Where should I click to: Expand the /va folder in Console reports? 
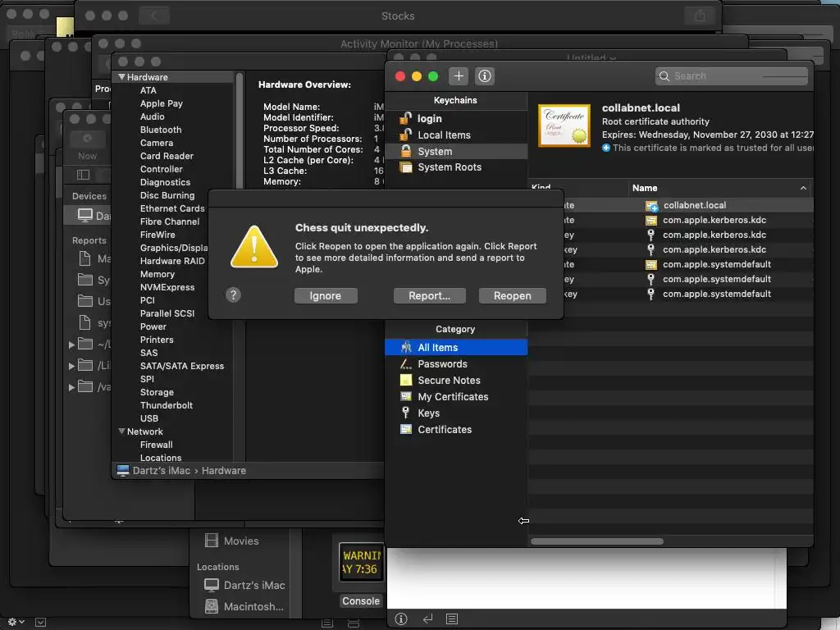click(x=72, y=387)
